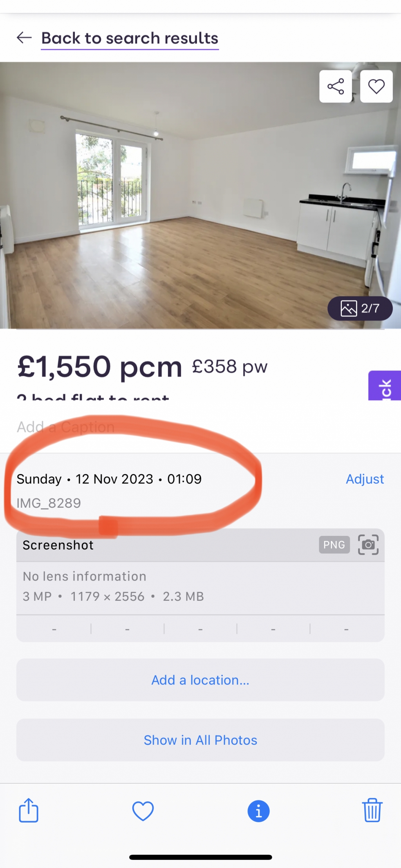Tap the listing share icon on photo

(x=336, y=86)
